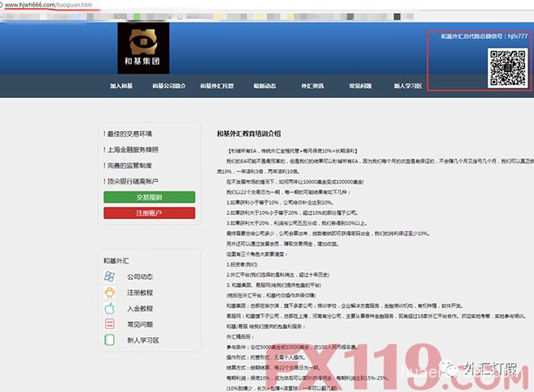
Task: Click the '! 上海金融服务牌照' text
Action: [131, 150]
